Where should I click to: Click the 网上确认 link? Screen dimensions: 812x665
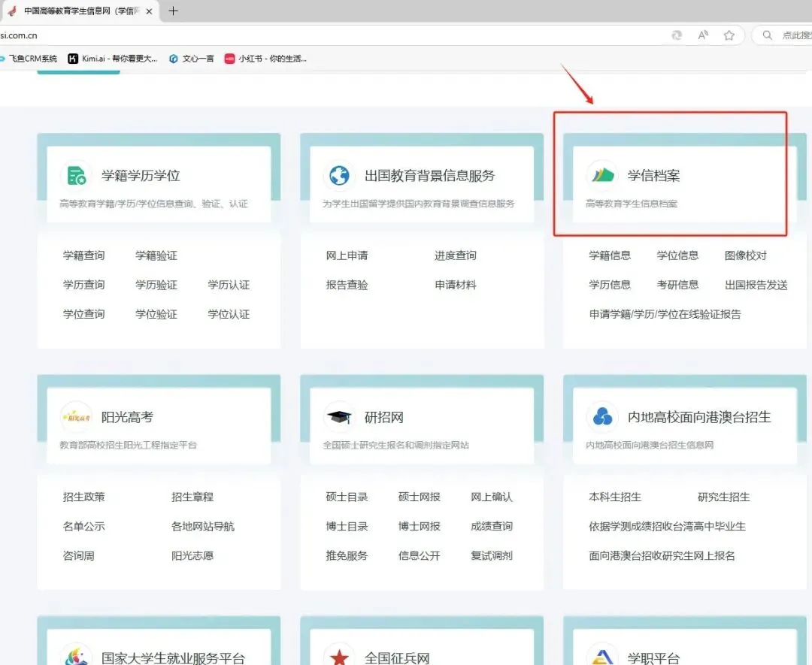coord(492,497)
